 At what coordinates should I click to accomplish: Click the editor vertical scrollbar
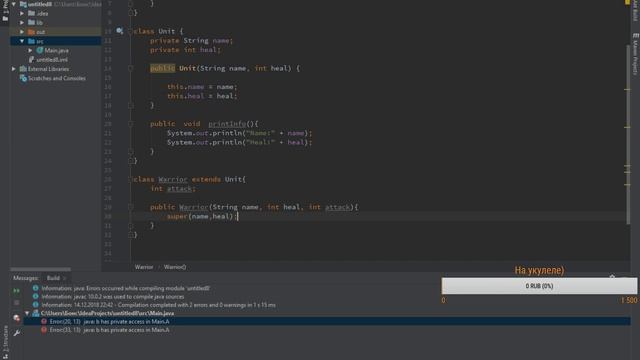coord(628,134)
